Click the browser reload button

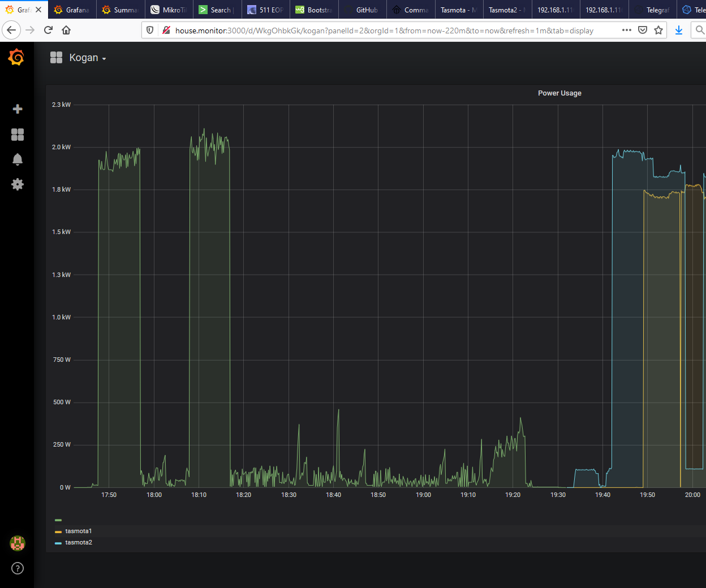coord(48,30)
